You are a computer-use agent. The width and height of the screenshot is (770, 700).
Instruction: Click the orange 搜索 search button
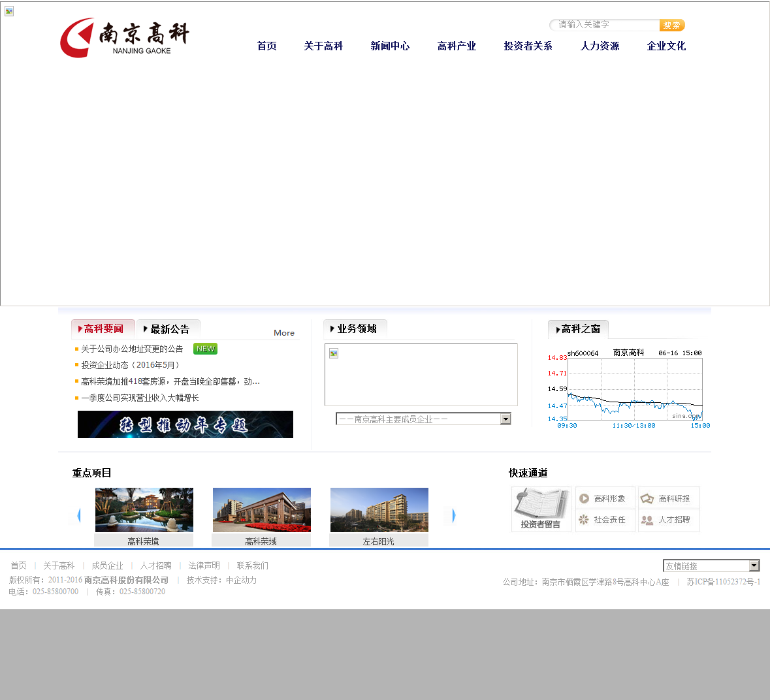pyautogui.click(x=672, y=25)
